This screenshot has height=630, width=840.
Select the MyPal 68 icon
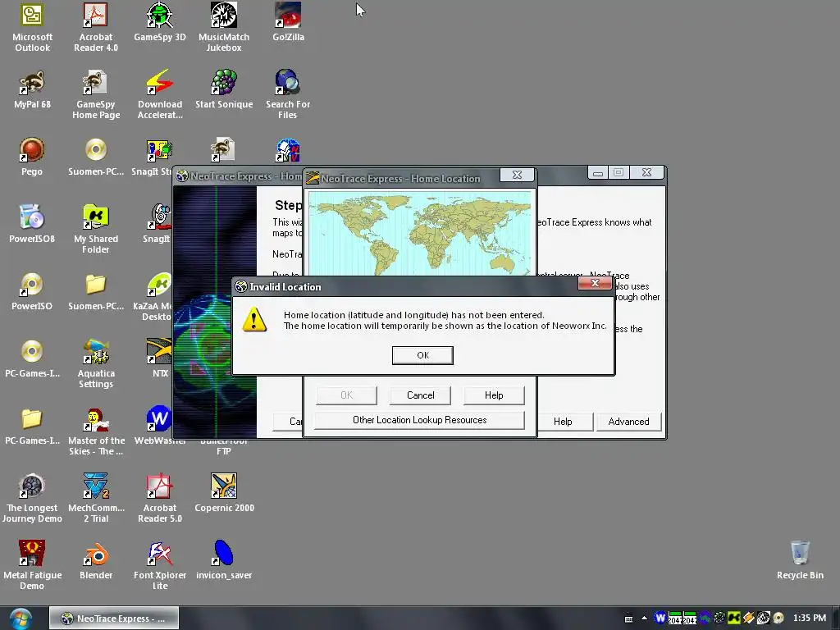pos(32,90)
